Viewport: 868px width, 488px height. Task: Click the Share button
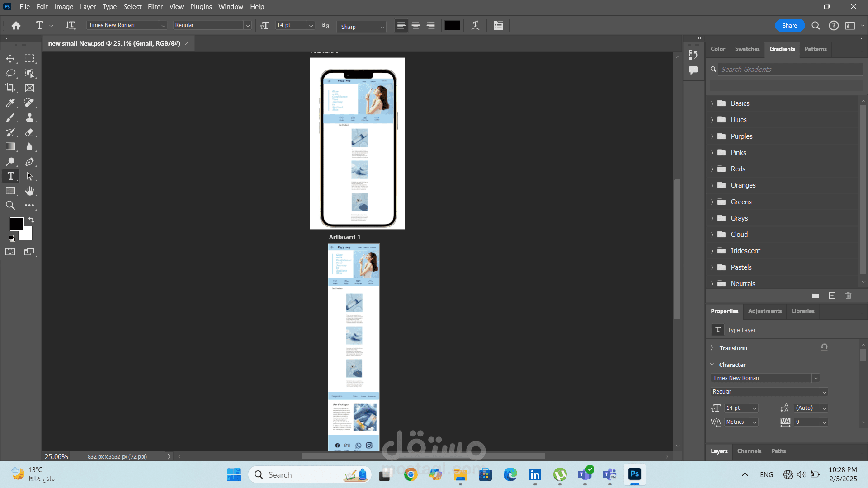[789, 26]
